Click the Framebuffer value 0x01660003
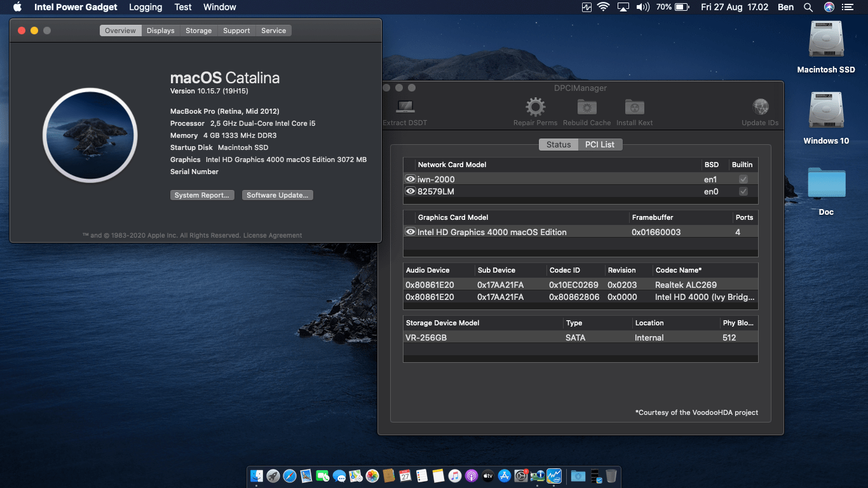This screenshot has width=868, height=488. pos(656,232)
